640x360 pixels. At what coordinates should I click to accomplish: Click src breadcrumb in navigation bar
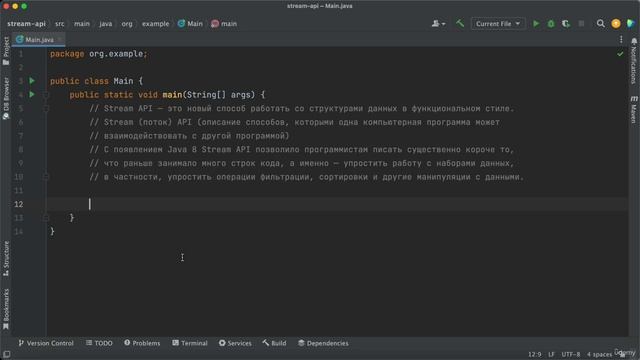click(60, 24)
